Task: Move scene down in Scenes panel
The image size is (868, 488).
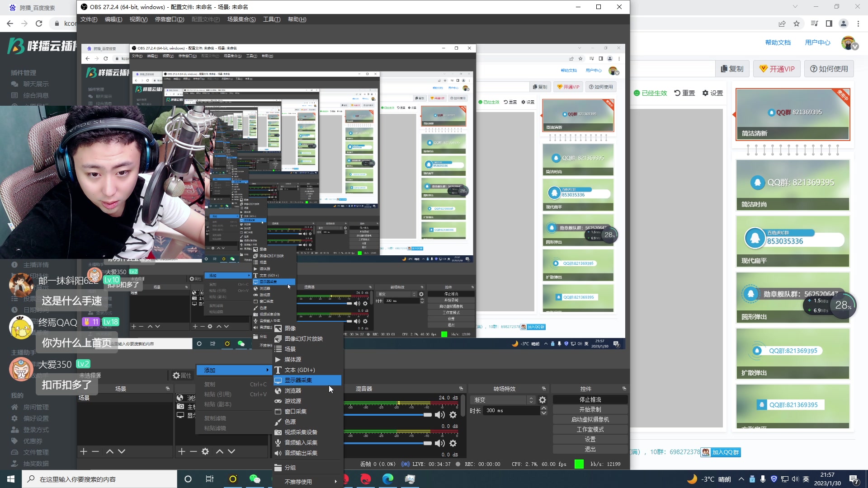Action: pos(122,451)
